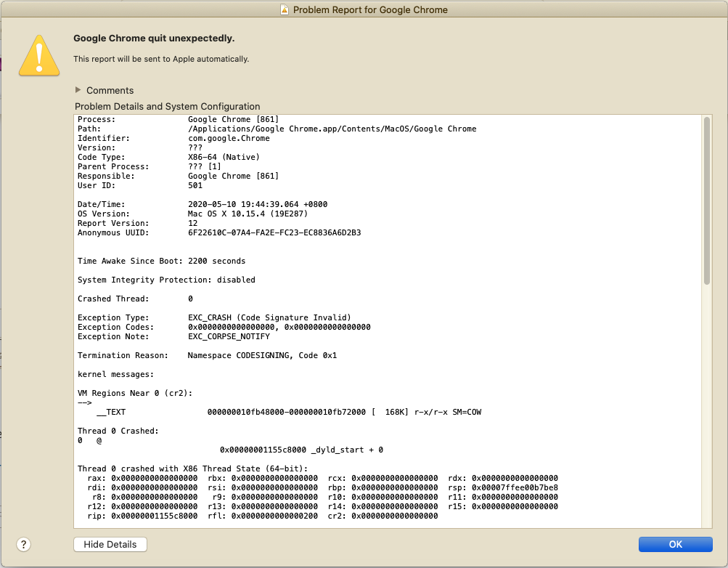The width and height of the screenshot is (728, 568).
Task: Click the vertical scrollbar thumb in details
Action: [x=707, y=200]
